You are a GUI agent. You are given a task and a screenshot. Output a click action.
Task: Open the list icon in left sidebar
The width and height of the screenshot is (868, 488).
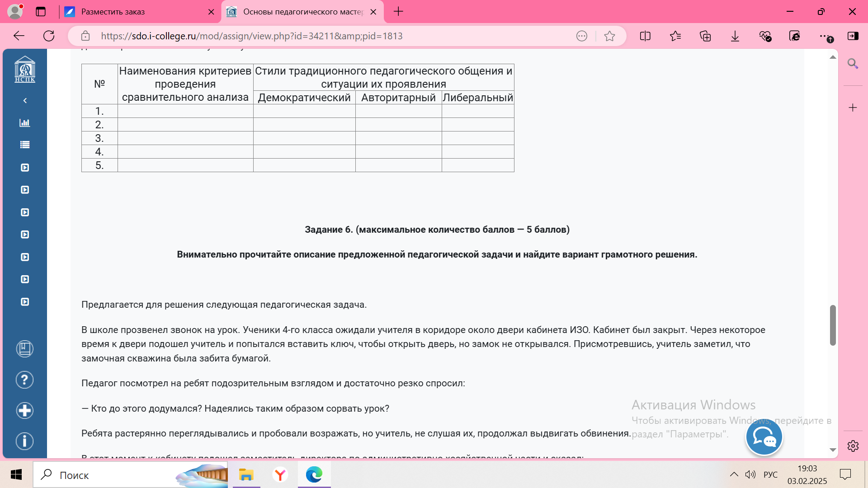pyautogui.click(x=25, y=145)
